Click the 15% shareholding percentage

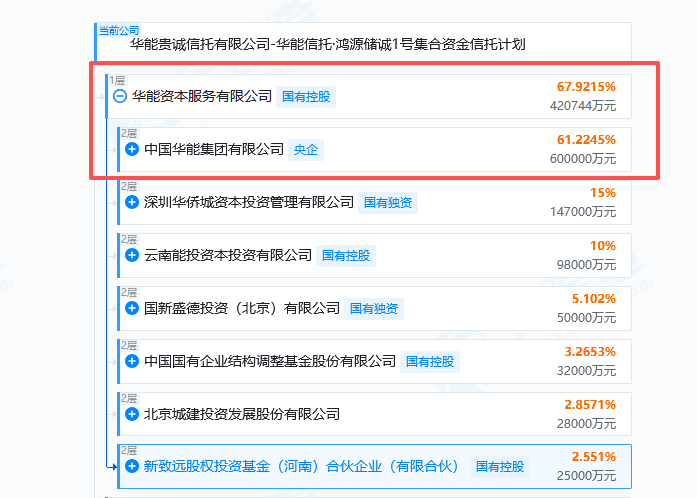pyautogui.click(x=603, y=193)
